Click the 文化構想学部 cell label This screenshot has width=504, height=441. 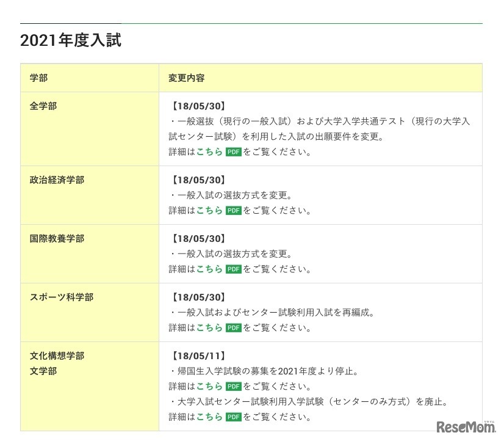(x=56, y=355)
